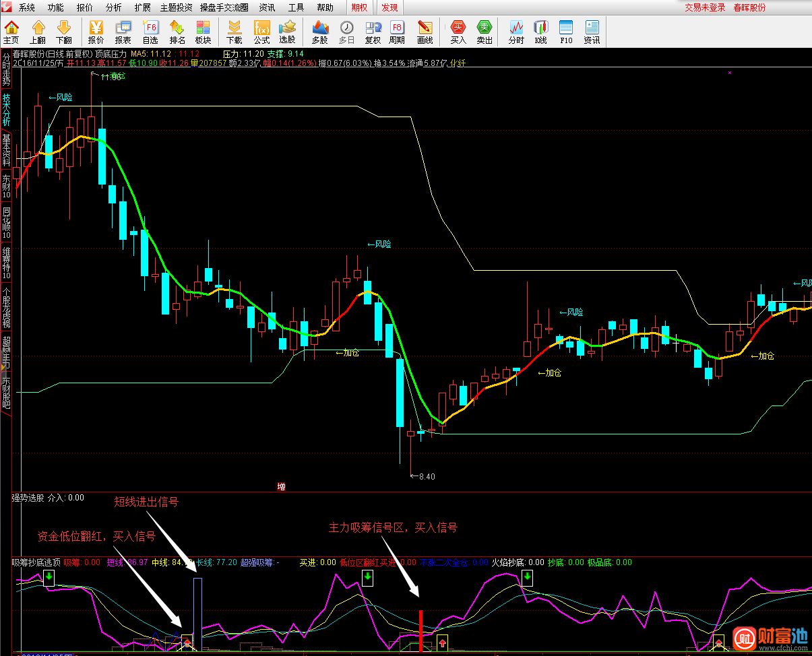Open the 报价 menu in menu bar
The width and height of the screenshot is (812, 656).
point(85,8)
